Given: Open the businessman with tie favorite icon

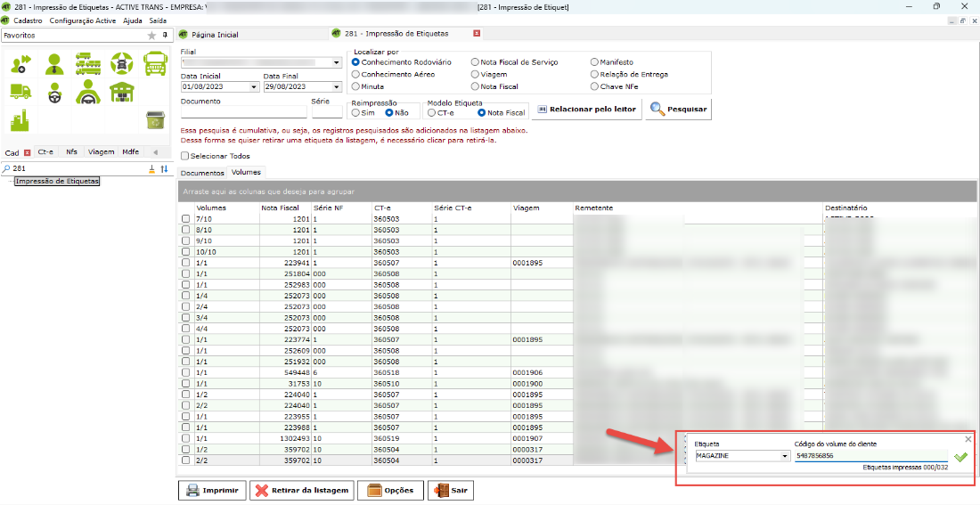Looking at the screenshot, I should click(x=54, y=63).
